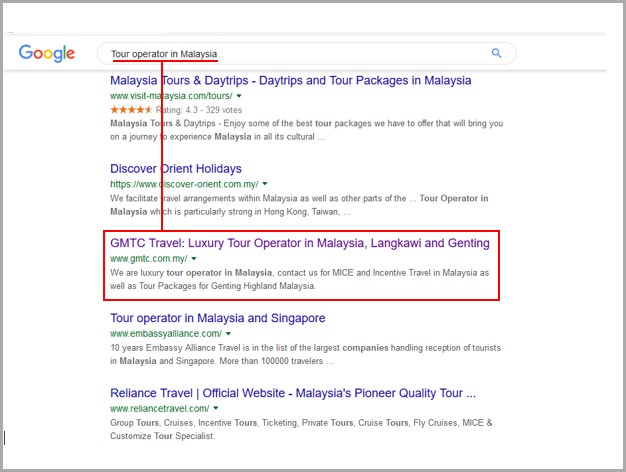Viewport: 626px width, 472px height.
Task: Click the https://www.discover-orient.com.my/ URL text
Action: 184,184
